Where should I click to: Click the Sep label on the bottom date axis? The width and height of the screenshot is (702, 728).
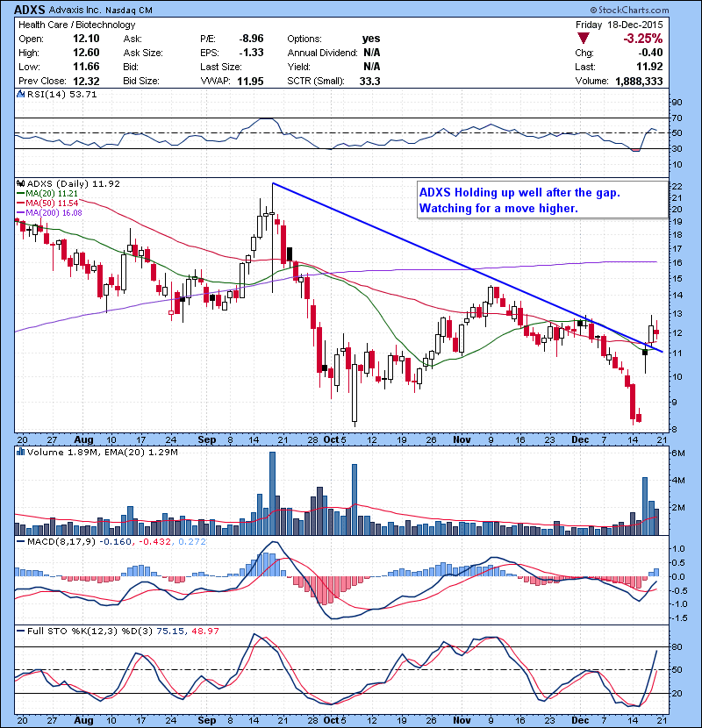(x=207, y=720)
